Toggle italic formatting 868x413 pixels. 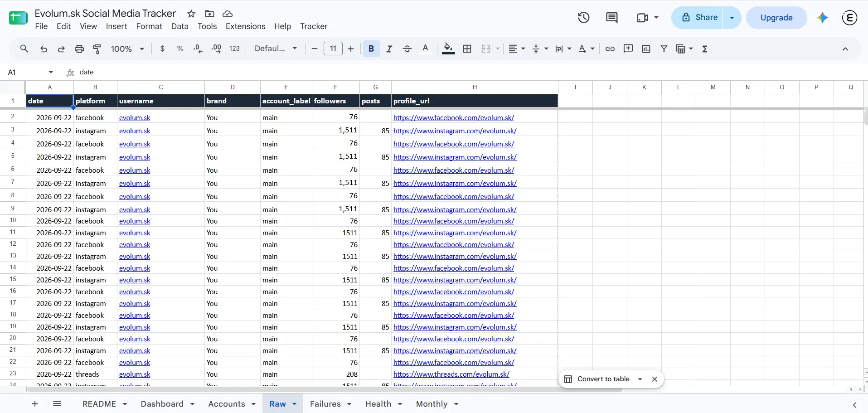point(389,49)
